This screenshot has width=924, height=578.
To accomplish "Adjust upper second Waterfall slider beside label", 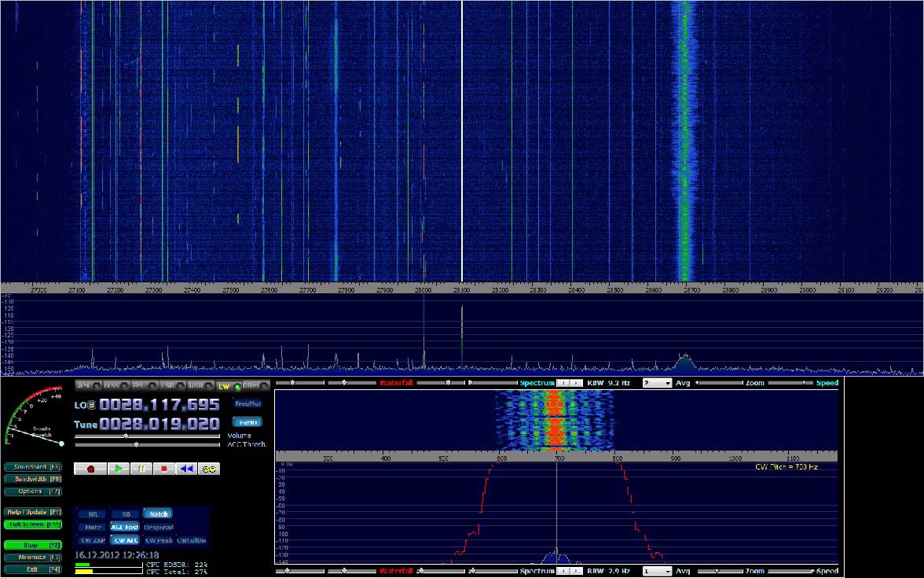I will point(352,384).
